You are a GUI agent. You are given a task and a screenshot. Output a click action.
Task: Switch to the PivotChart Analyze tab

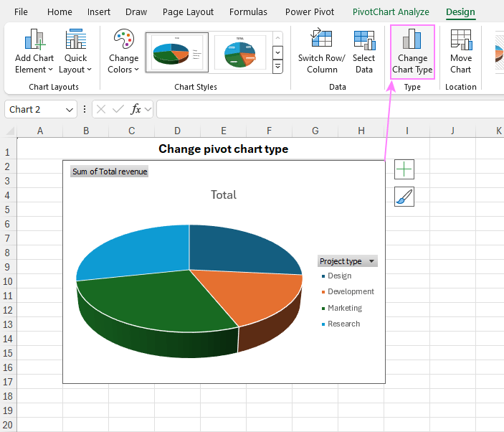point(391,12)
